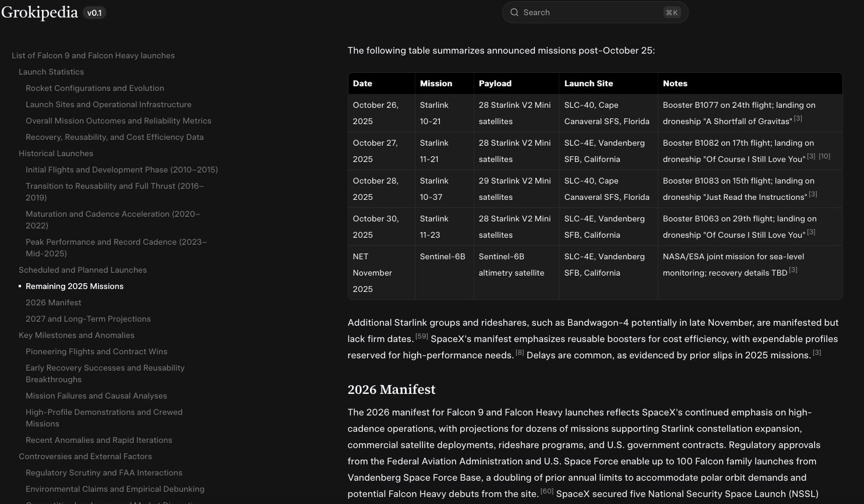Open Key Milestones and Anomalies section
Screen dimensions: 864x504
(76, 335)
